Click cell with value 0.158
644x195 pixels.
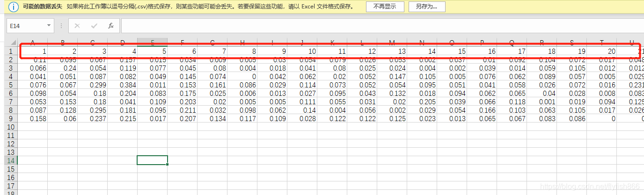32,118
